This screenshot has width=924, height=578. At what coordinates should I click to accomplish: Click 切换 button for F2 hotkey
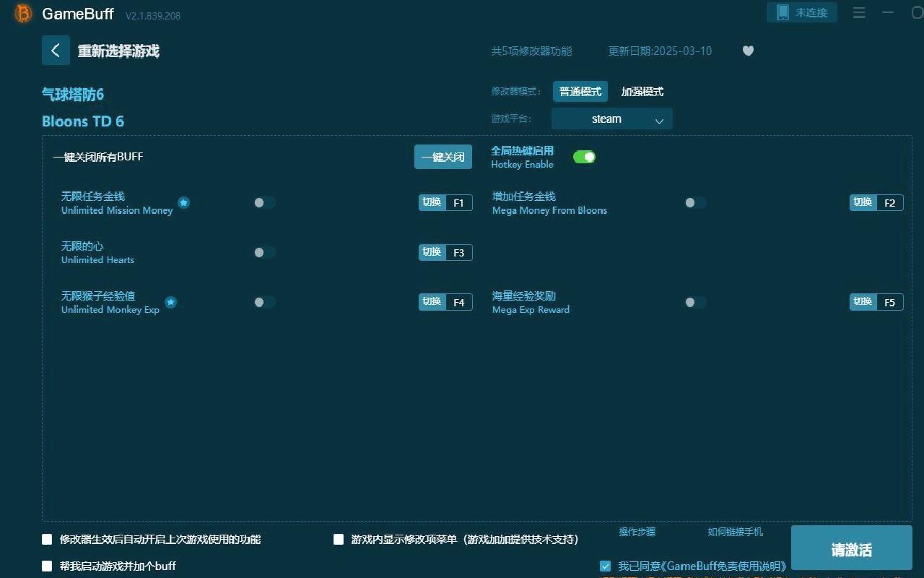(x=863, y=202)
